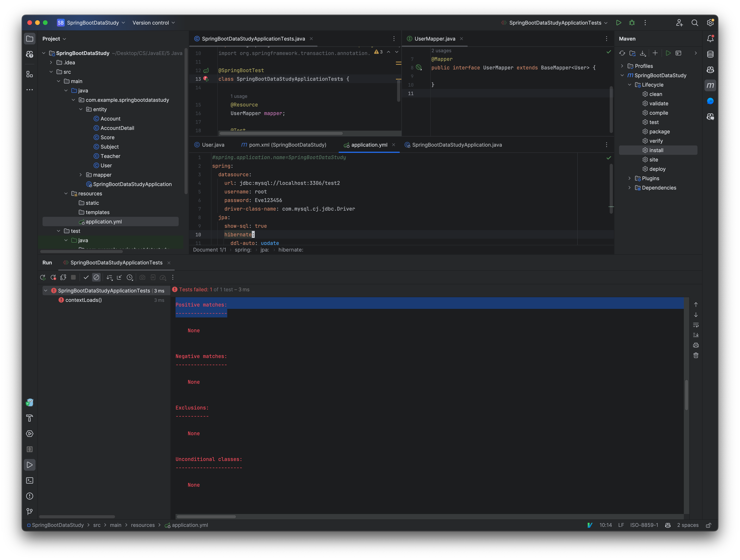
Task: Toggle showing passed tests
Action: [x=86, y=277]
